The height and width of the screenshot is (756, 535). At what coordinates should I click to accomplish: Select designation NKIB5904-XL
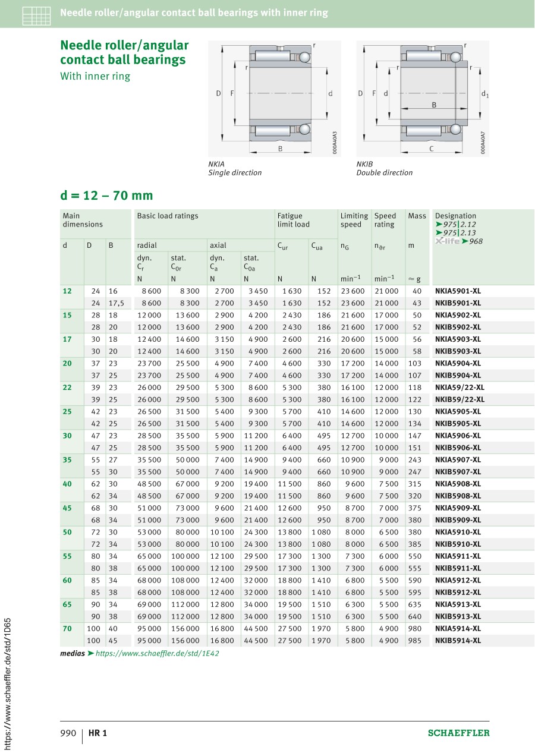coord(458,376)
